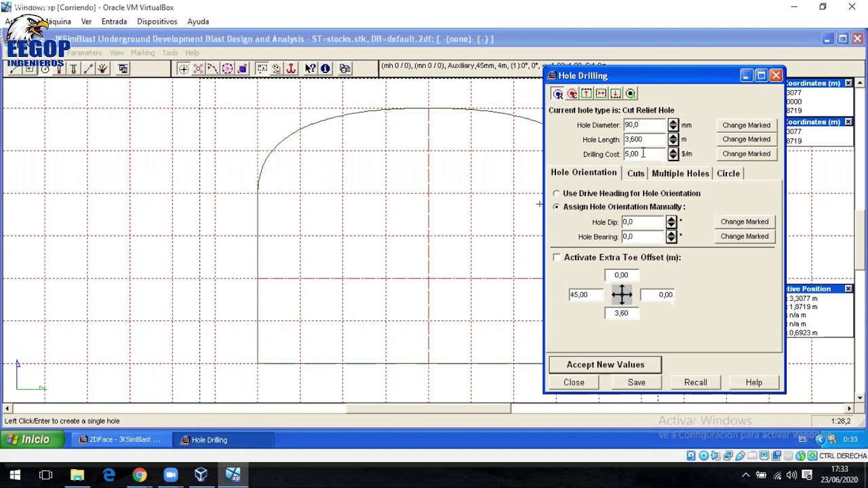Click the red explosion blast tool
The width and height of the screenshot is (868, 488).
(102, 68)
